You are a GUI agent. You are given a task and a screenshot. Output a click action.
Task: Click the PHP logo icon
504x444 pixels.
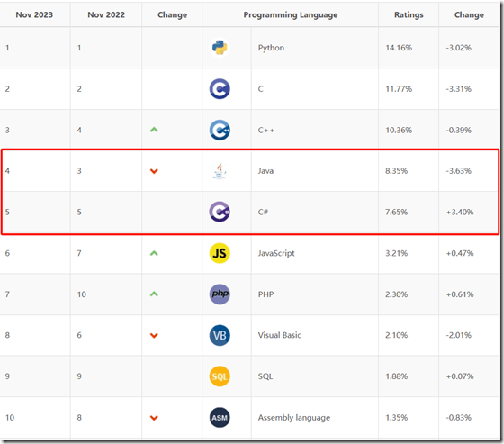(x=220, y=294)
